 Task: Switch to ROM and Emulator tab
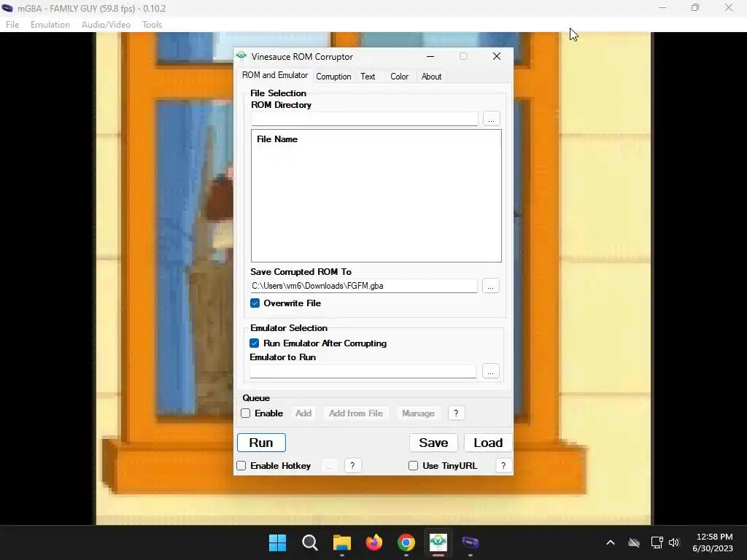(275, 75)
